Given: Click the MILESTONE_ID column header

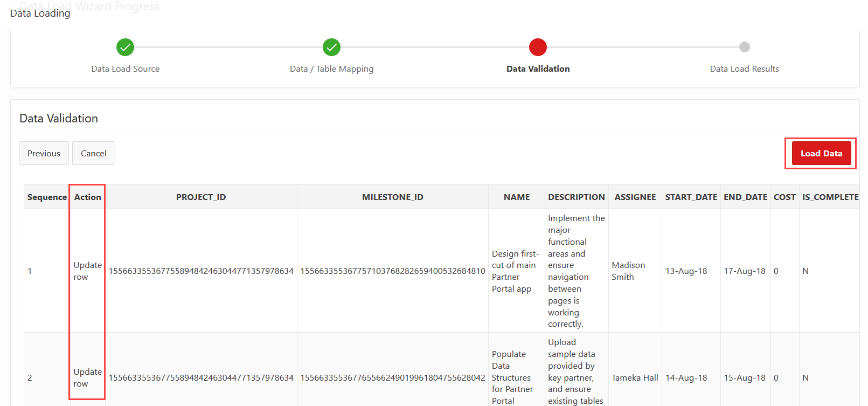Looking at the screenshot, I should coord(393,197).
